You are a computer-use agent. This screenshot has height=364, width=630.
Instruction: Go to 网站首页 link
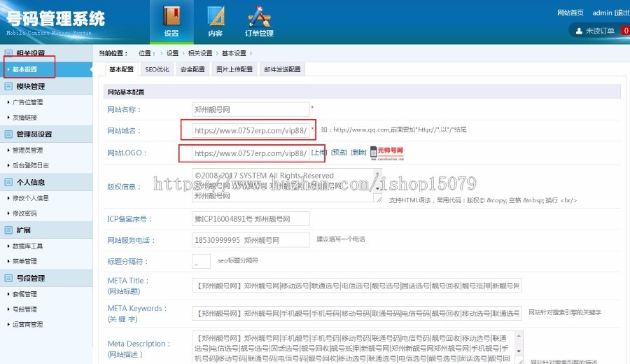(x=570, y=13)
